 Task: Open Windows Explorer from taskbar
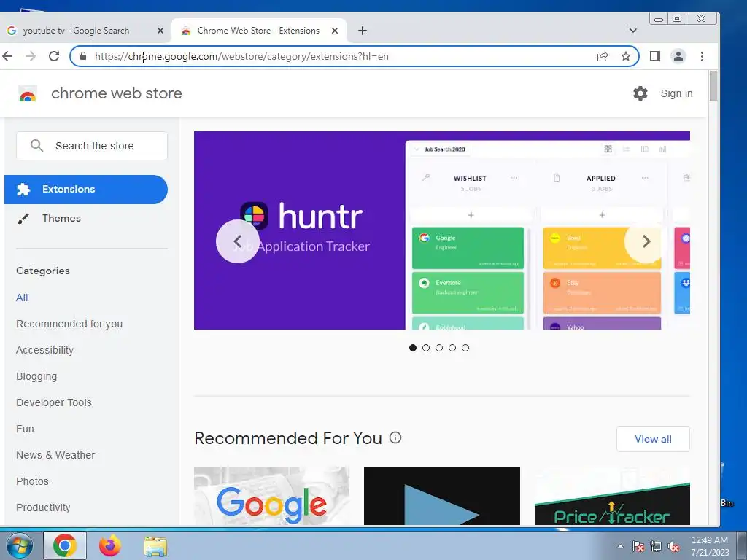[155, 547]
